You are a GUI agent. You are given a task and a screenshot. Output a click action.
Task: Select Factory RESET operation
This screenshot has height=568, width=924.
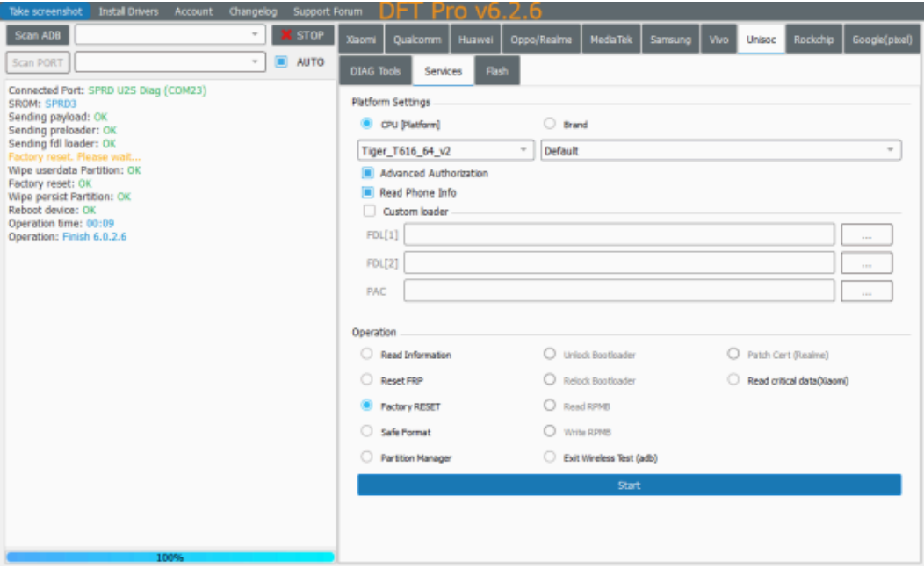pyautogui.click(x=366, y=406)
